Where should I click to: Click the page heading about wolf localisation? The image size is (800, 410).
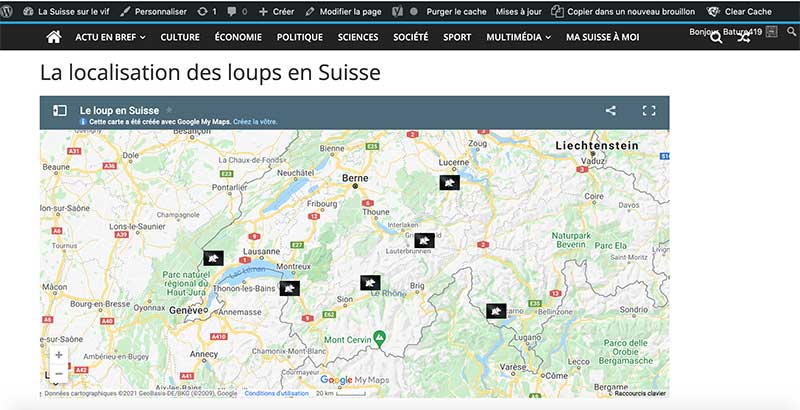(x=210, y=72)
